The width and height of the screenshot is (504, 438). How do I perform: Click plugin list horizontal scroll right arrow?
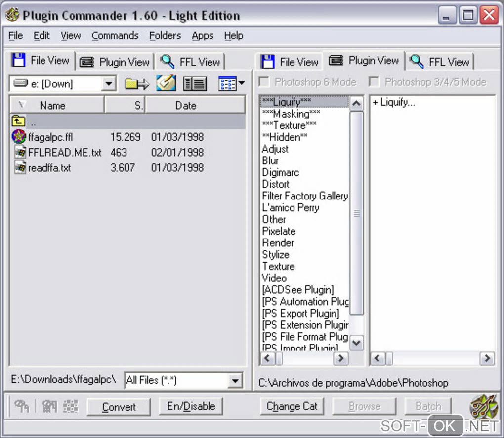[487, 358]
